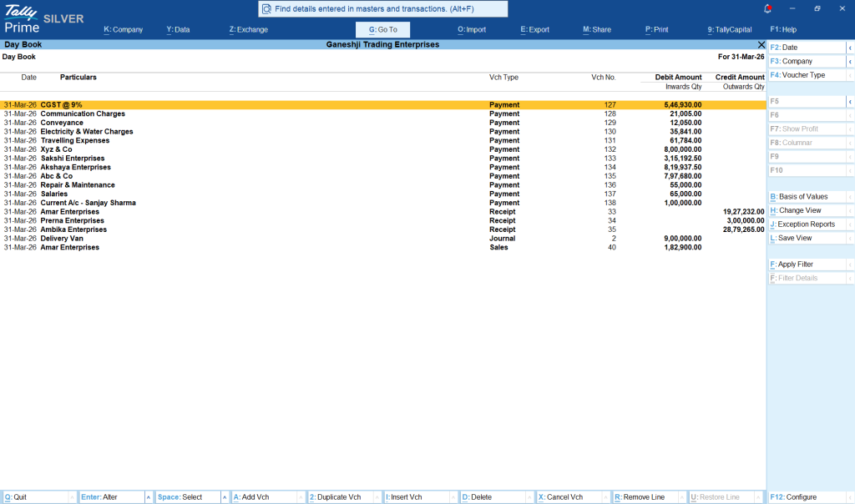This screenshot has height=504, width=855.
Task: Open the P: Print menu
Action: 656,29
